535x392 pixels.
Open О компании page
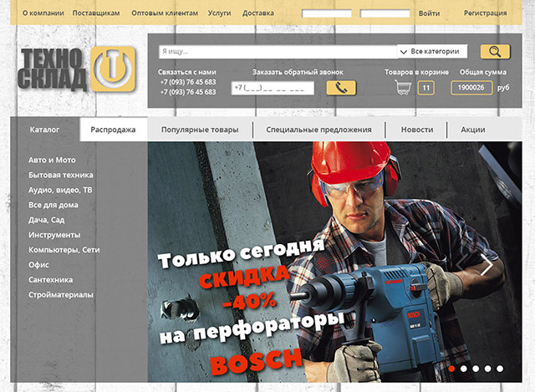click(43, 13)
